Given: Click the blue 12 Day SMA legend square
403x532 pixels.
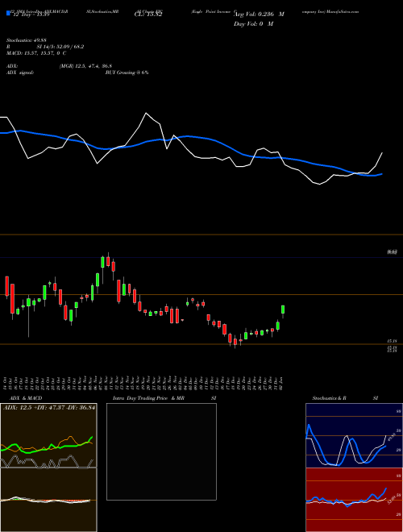Looking at the screenshot, I should [8, 14].
